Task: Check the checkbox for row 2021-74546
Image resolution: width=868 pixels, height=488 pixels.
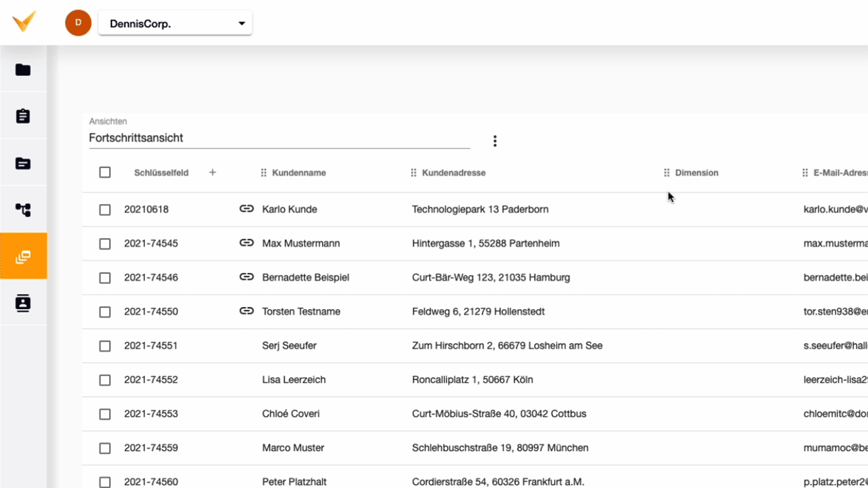Action: (x=104, y=277)
